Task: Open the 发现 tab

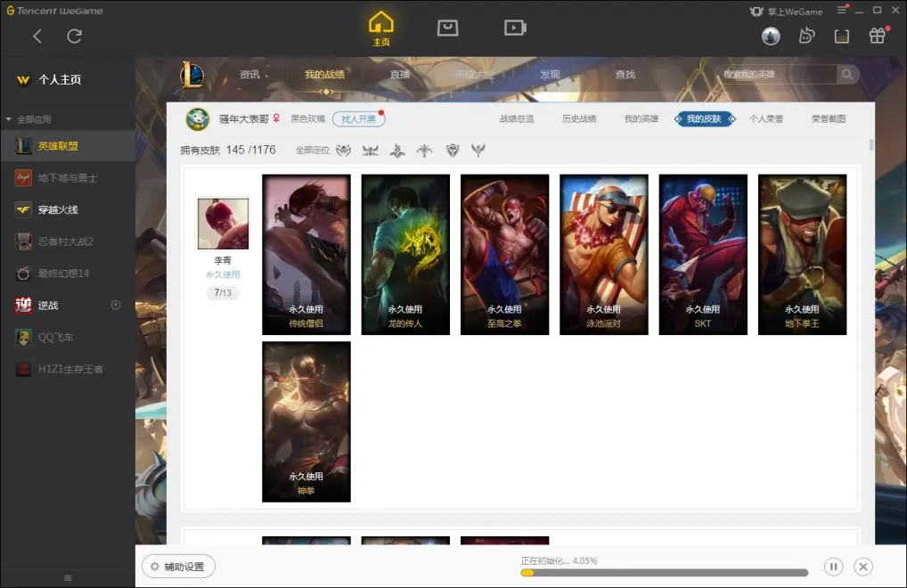Action: tap(550, 75)
